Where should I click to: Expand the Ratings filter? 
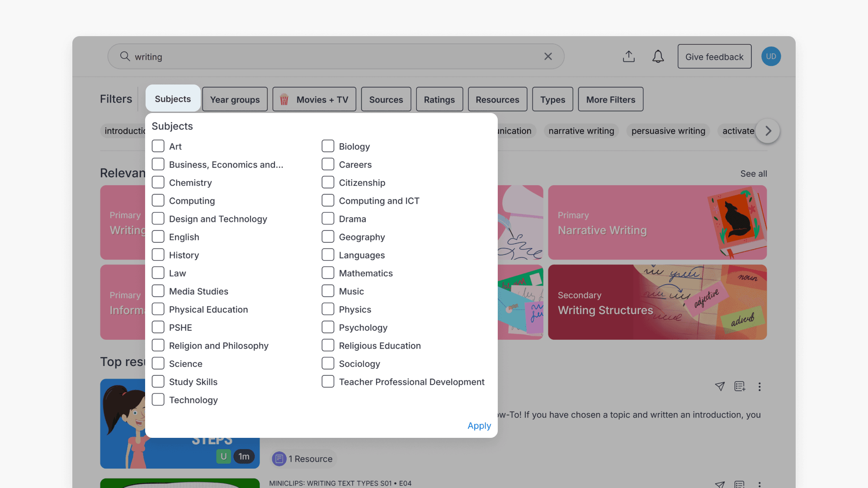coord(439,99)
